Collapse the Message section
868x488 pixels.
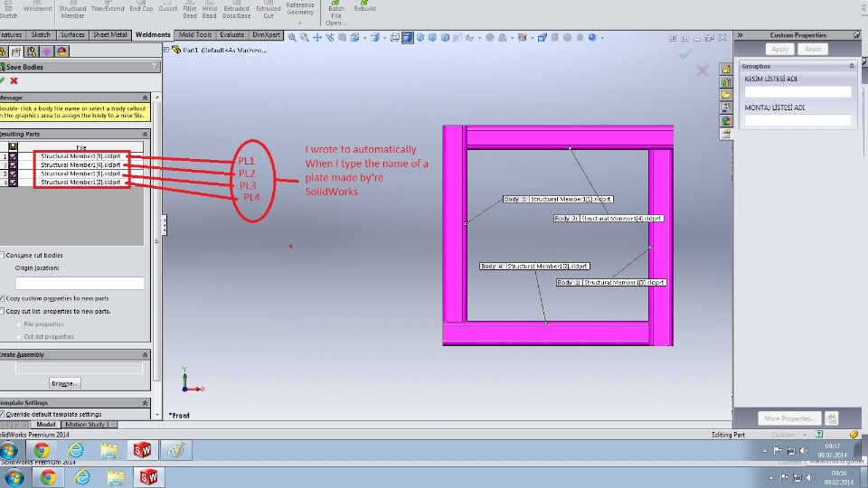(x=145, y=98)
